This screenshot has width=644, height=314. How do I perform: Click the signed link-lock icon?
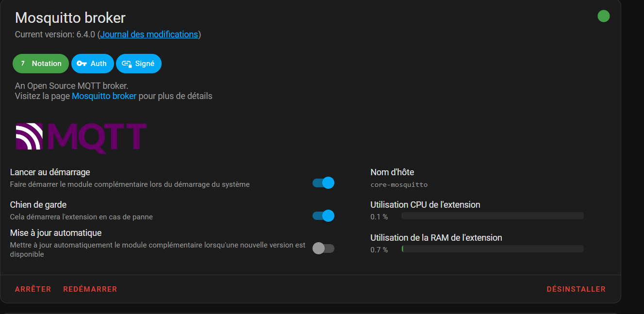coord(127,64)
